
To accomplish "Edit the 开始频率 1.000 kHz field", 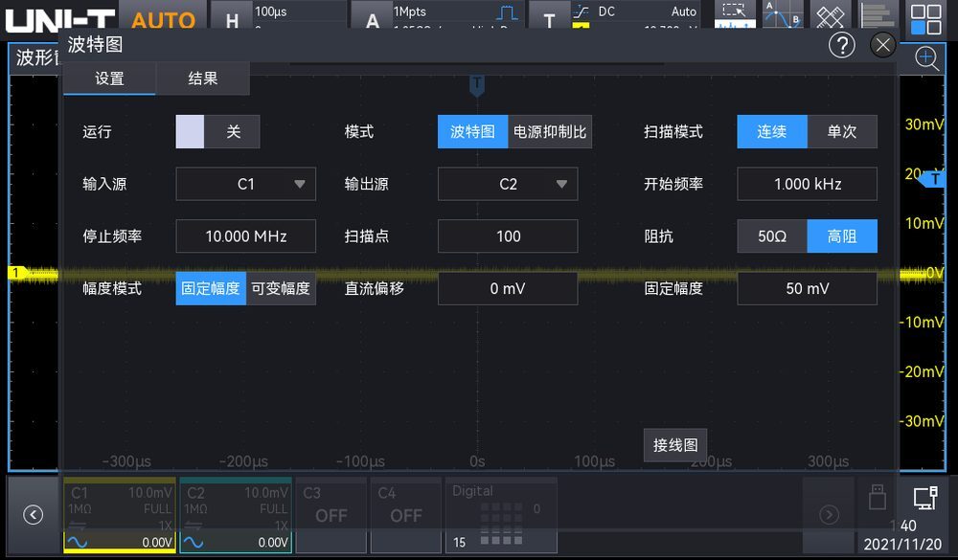I will [807, 184].
